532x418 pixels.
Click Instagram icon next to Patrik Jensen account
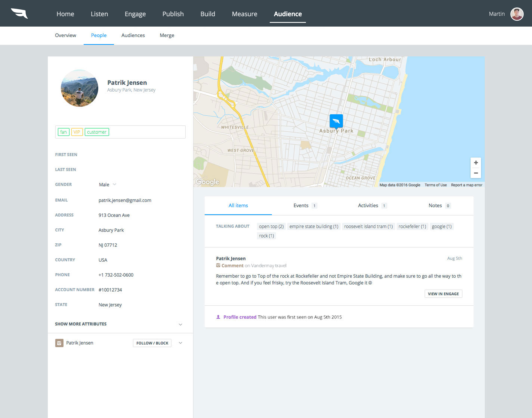point(59,343)
